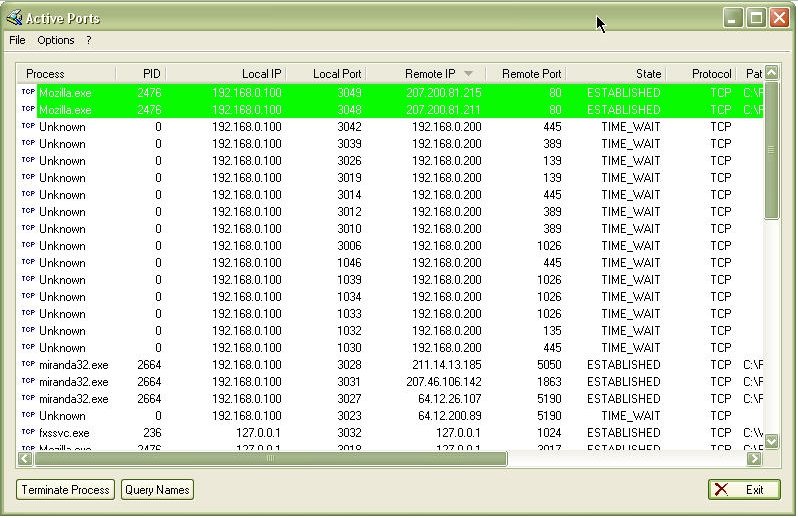The height and width of the screenshot is (518, 798).
Task: Select miranda32.exe row with remote port 1863
Action: click(x=391, y=382)
